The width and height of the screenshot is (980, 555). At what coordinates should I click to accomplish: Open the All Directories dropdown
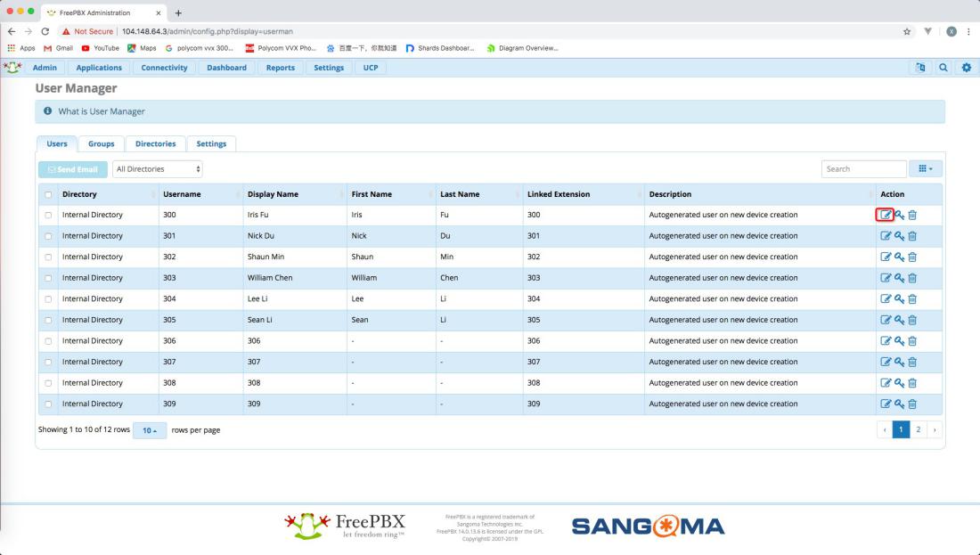coord(158,168)
